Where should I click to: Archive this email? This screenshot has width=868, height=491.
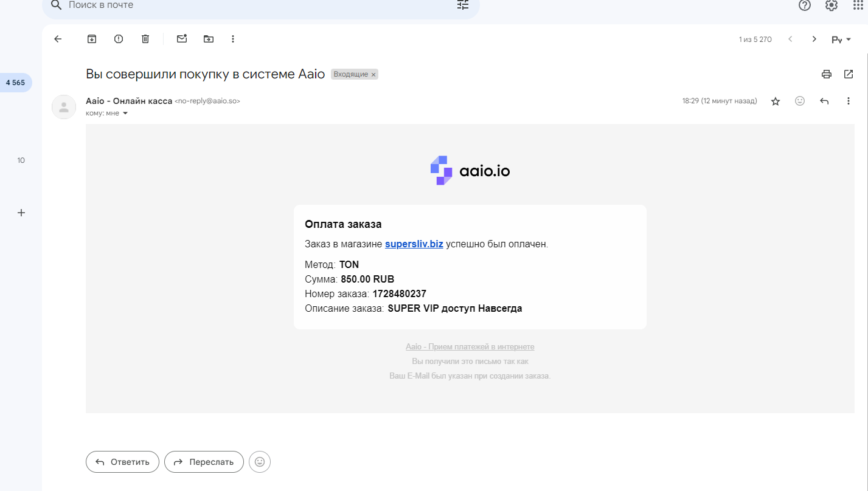tap(92, 39)
